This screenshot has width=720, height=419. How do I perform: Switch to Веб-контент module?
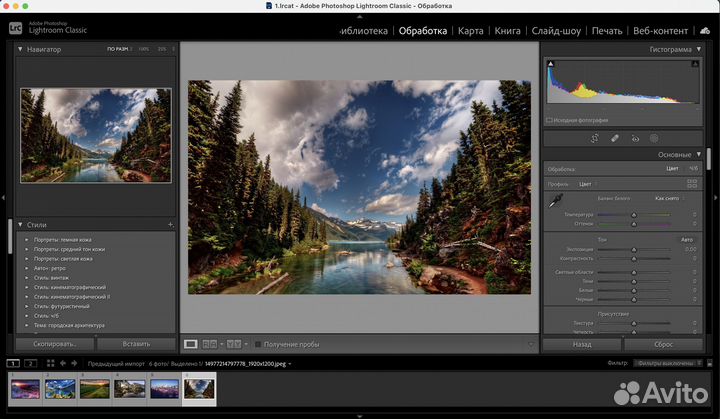pyautogui.click(x=660, y=31)
